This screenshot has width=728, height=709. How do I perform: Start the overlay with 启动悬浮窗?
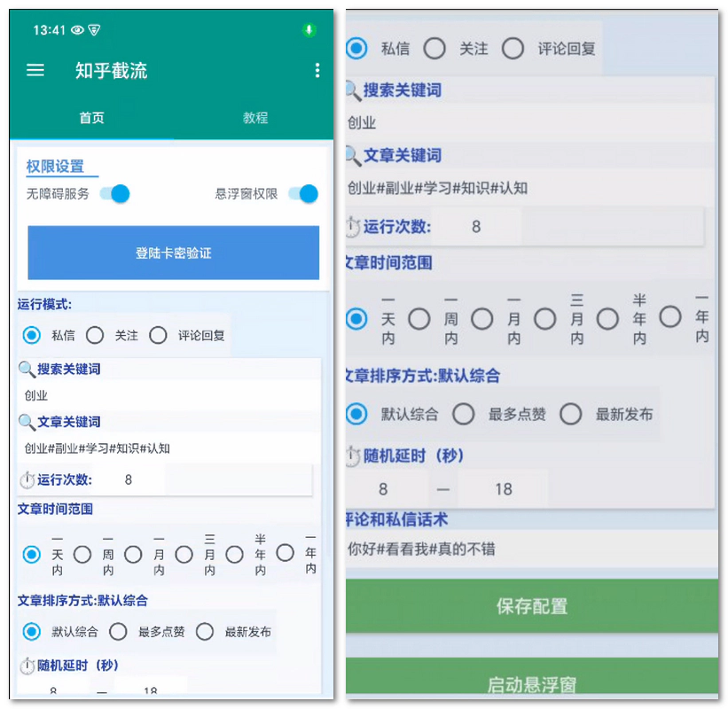(x=531, y=682)
